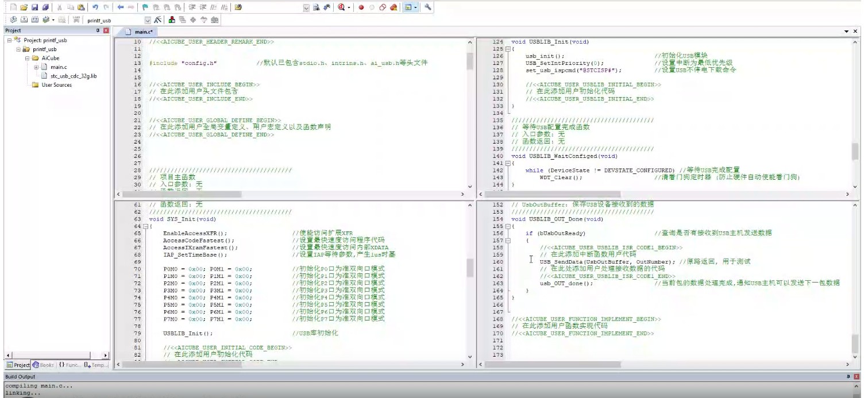Pin the Project panel with the pushpin
This screenshot has height=398, width=868.
tap(98, 30)
